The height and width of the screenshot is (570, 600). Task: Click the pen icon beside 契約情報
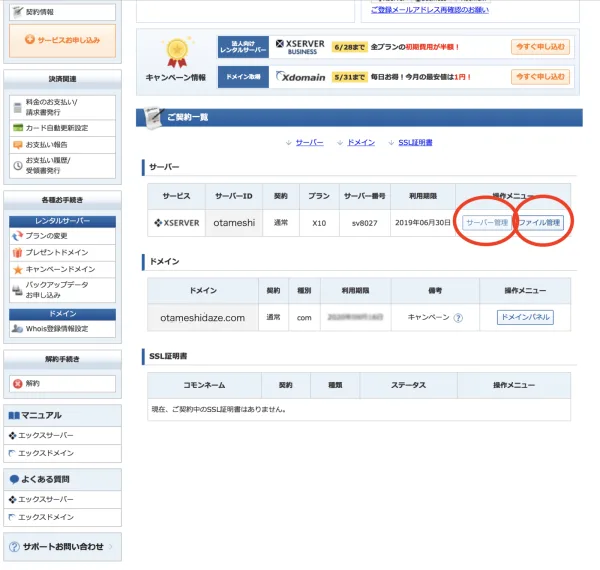pyautogui.click(x=18, y=12)
